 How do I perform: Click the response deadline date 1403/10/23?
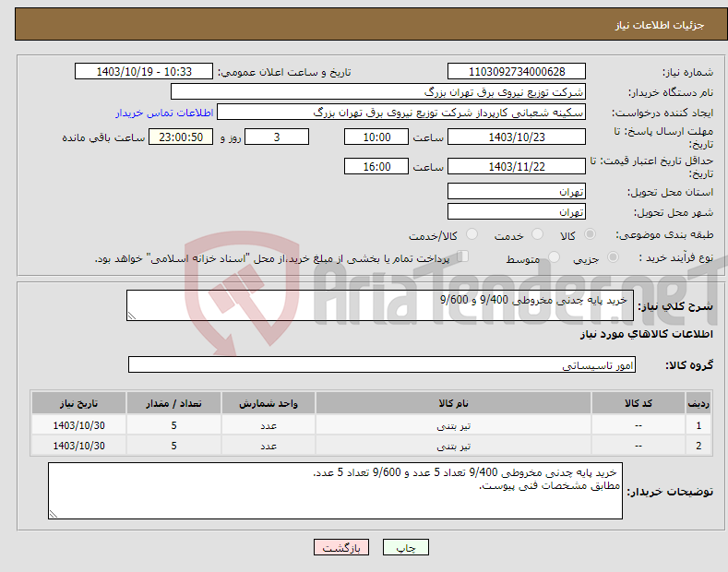click(517, 137)
